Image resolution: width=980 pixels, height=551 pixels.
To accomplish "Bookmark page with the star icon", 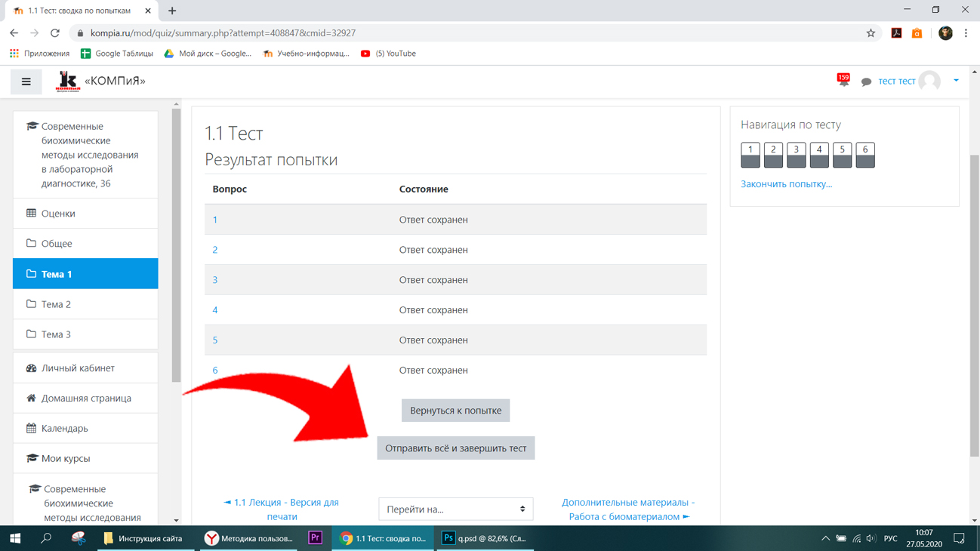I will [x=871, y=33].
